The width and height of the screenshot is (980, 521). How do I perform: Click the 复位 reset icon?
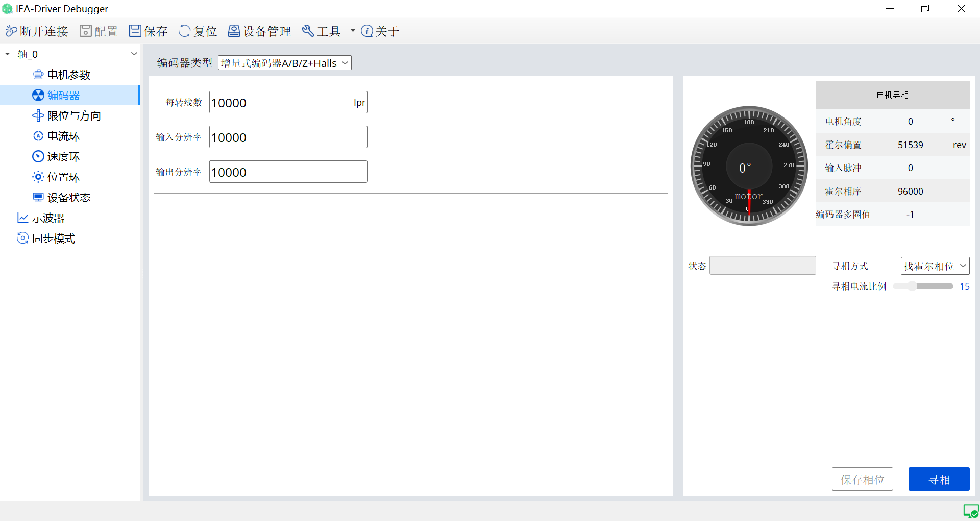(184, 31)
